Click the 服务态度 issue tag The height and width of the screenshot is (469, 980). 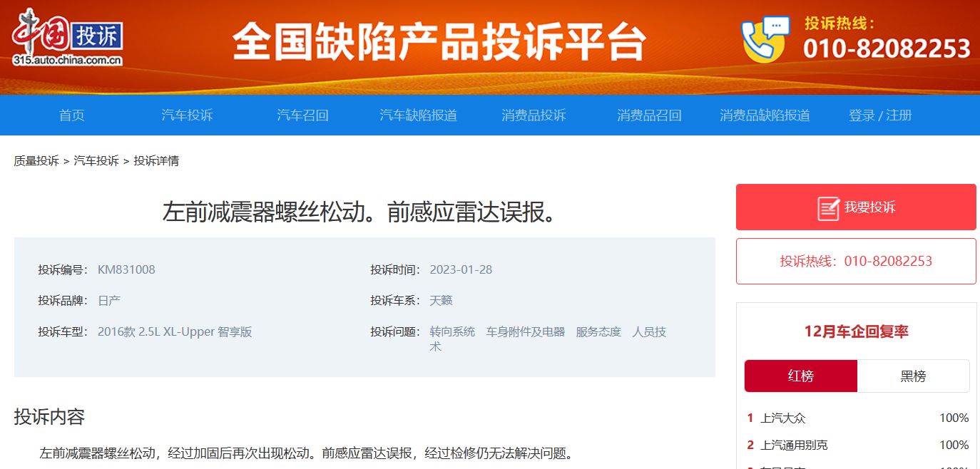coord(598,332)
